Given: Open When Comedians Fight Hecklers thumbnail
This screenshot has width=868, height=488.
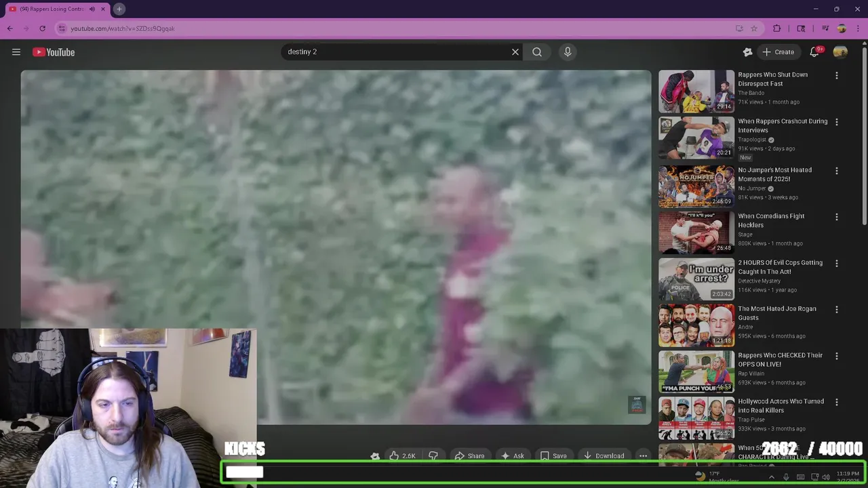Looking at the screenshot, I should 696,232.
